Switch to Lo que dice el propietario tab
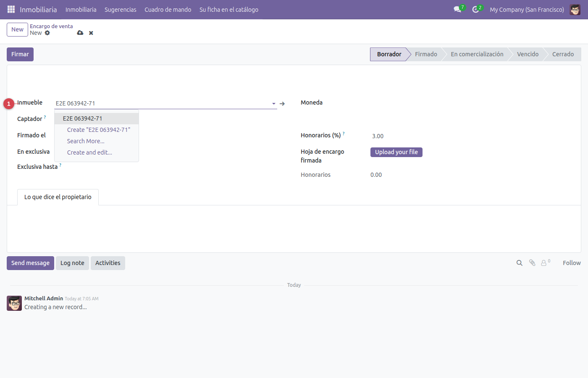This screenshot has width=588, height=378. pos(58,197)
